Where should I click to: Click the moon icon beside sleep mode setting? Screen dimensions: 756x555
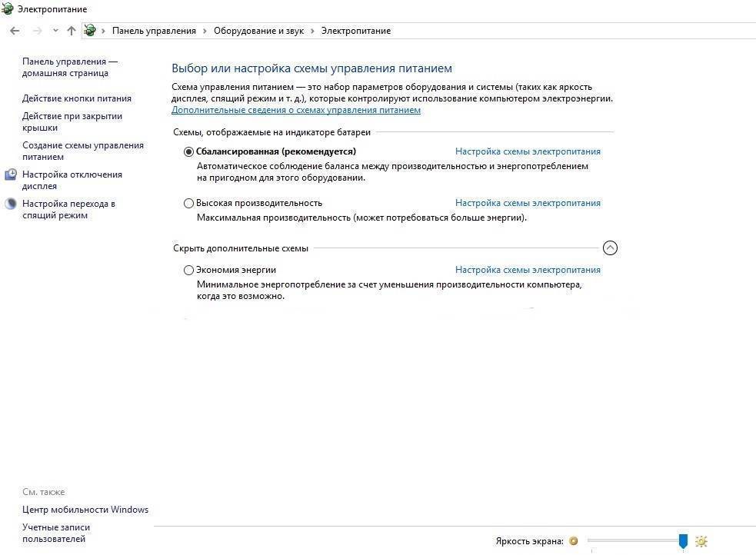pos(11,204)
